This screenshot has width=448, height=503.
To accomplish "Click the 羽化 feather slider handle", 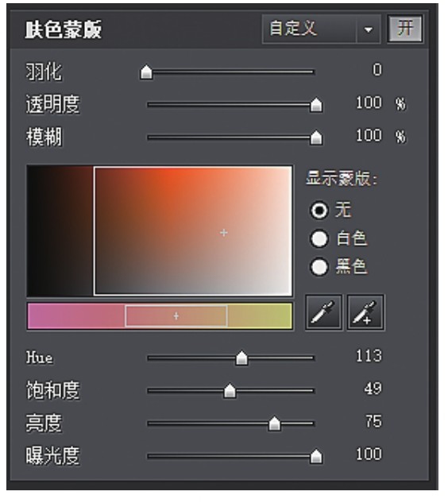I will tap(146, 72).
